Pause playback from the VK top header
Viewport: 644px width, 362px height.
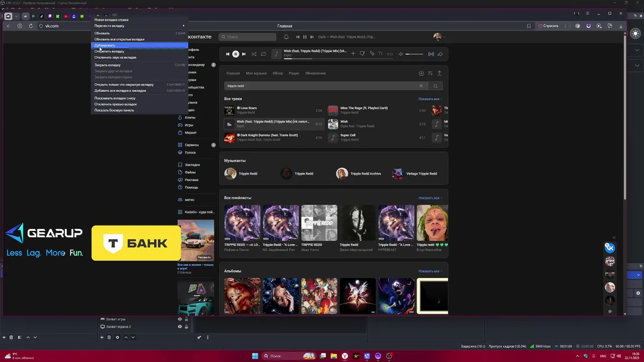click(x=304, y=37)
